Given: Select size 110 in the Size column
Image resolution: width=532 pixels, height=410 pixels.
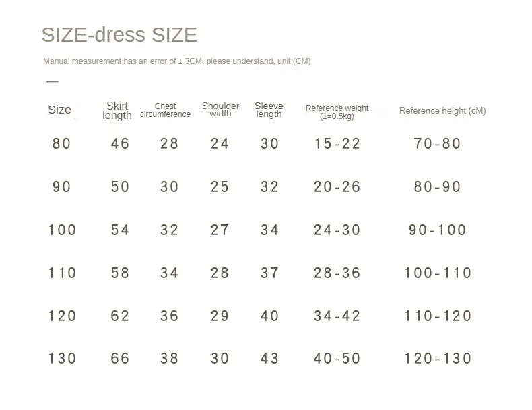Looking at the screenshot, I should [62, 273].
